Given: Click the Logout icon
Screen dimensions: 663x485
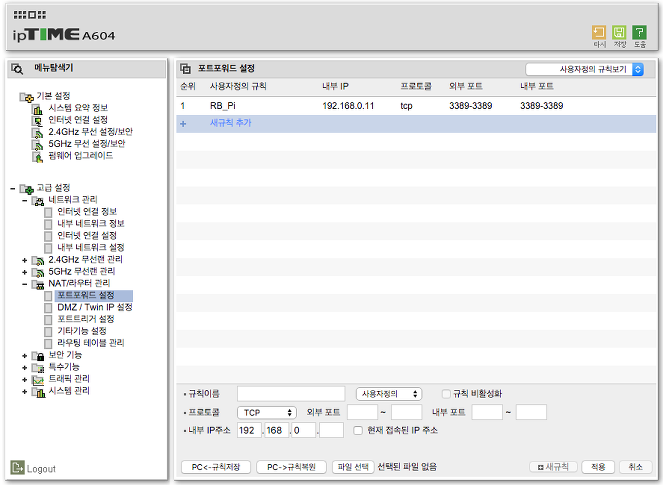Looking at the screenshot, I should (17, 467).
